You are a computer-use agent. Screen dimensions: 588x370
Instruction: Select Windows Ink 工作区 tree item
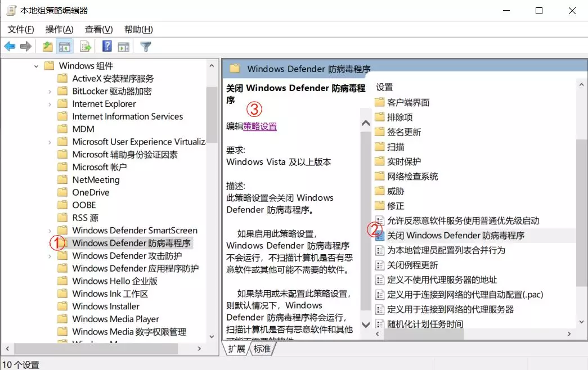click(x=110, y=294)
